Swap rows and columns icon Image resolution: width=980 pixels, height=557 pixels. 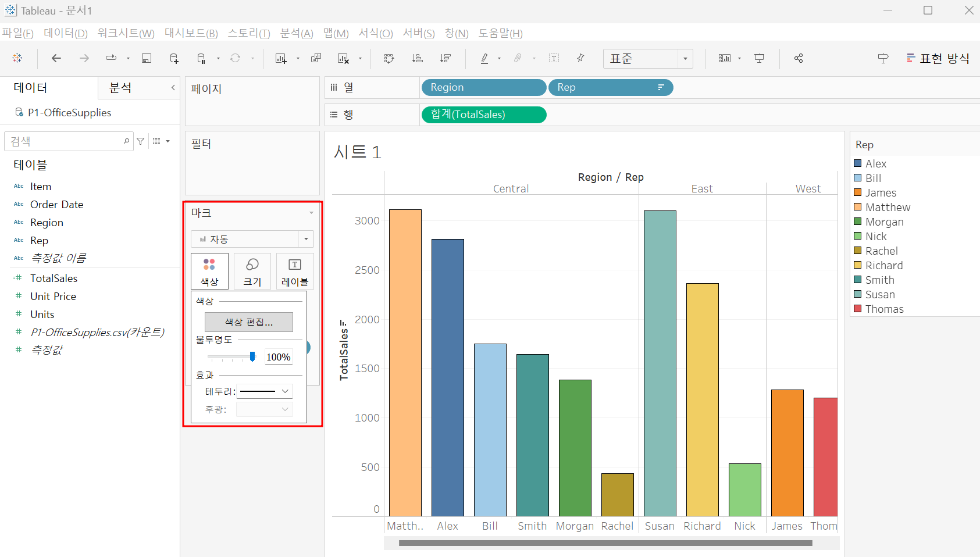pos(389,58)
